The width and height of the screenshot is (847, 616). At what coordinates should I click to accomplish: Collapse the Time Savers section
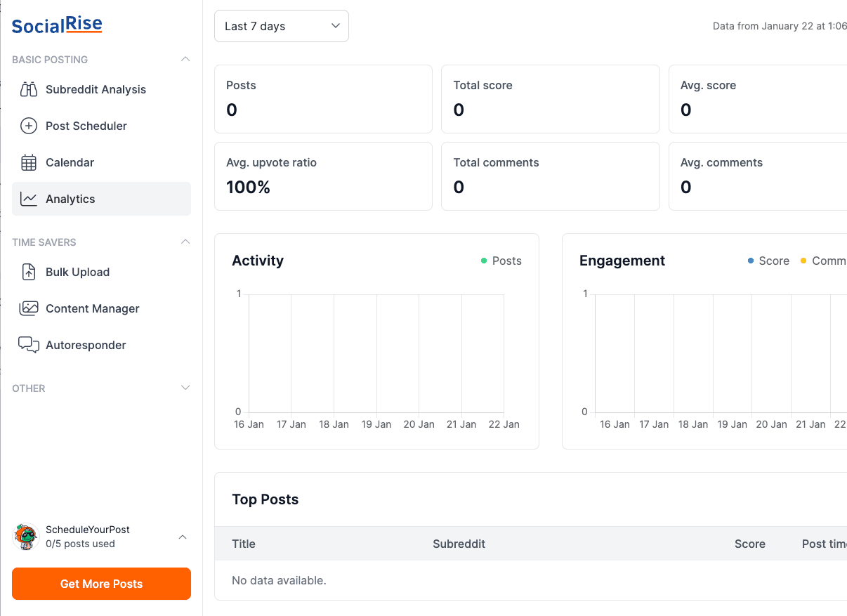pos(185,242)
